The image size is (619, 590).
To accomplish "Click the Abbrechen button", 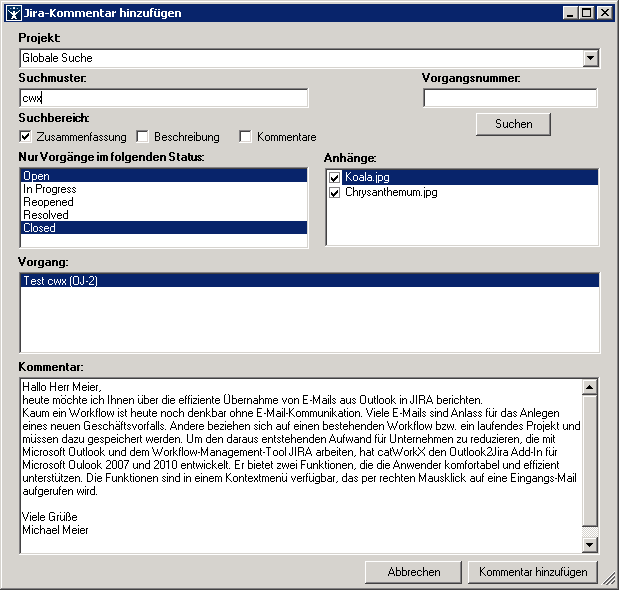I will coord(414,572).
